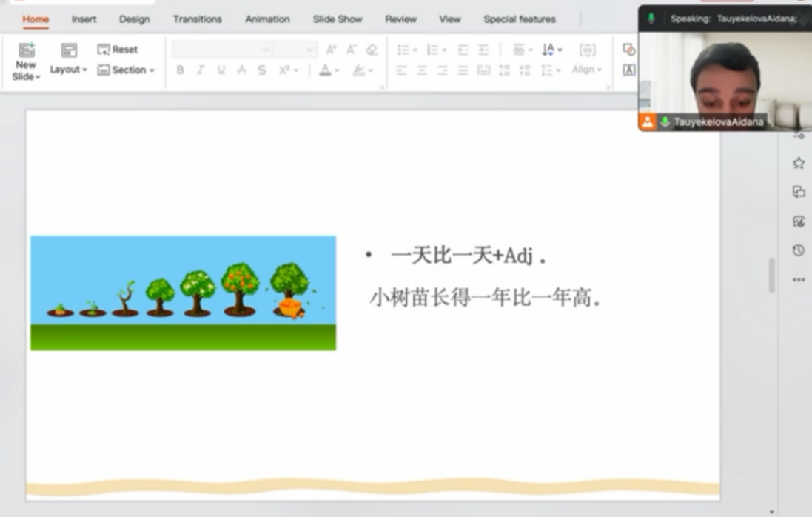Click the bulleted list icon

click(x=404, y=50)
